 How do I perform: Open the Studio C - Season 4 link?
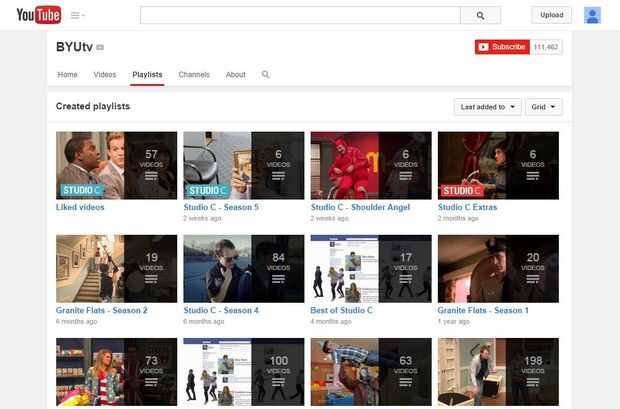[x=221, y=310]
